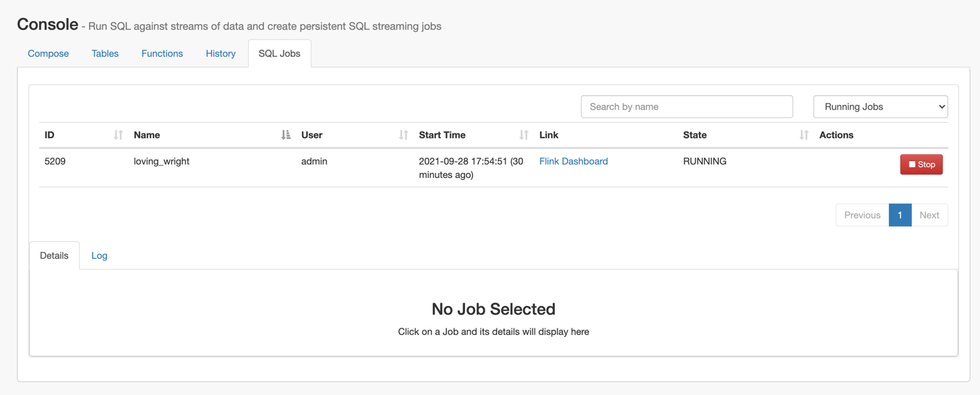This screenshot has width=980, height=395.
Task: Select the Details tab
Action: coord(55,255)
